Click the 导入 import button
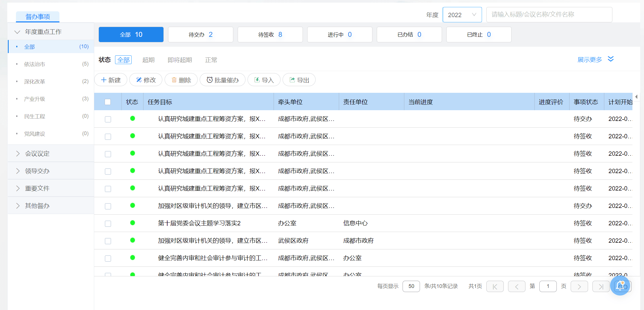 [264, 80]
